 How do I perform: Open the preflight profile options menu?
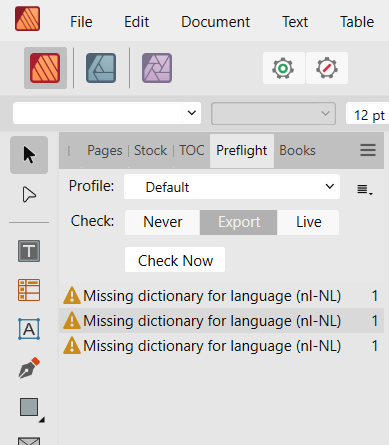(364, 190)
